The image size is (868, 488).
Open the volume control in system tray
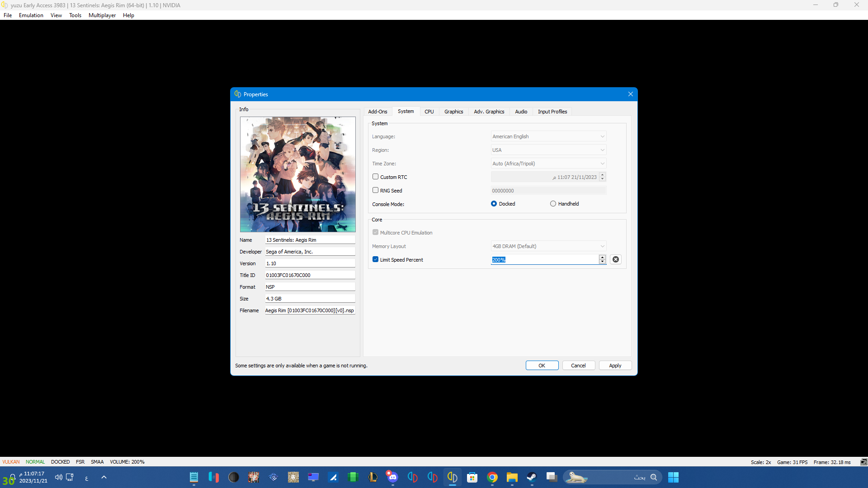pyautogui.click(x=58, y=477)
